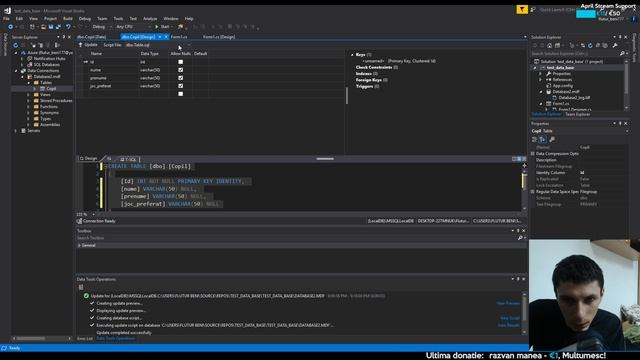Toggle Allow Nulls for the prenume column
This screenshot has height=360, width=640.
coord(180,78)
